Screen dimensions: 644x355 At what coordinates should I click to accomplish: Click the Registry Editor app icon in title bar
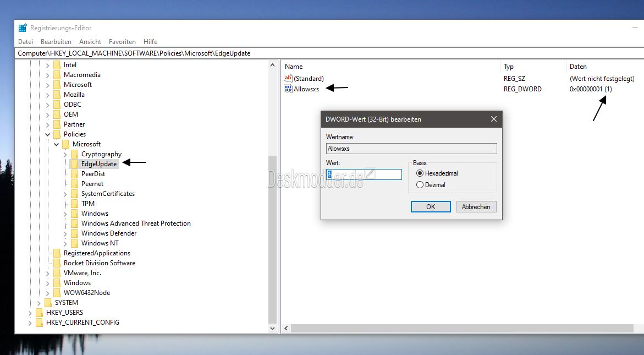click(23, 28)
